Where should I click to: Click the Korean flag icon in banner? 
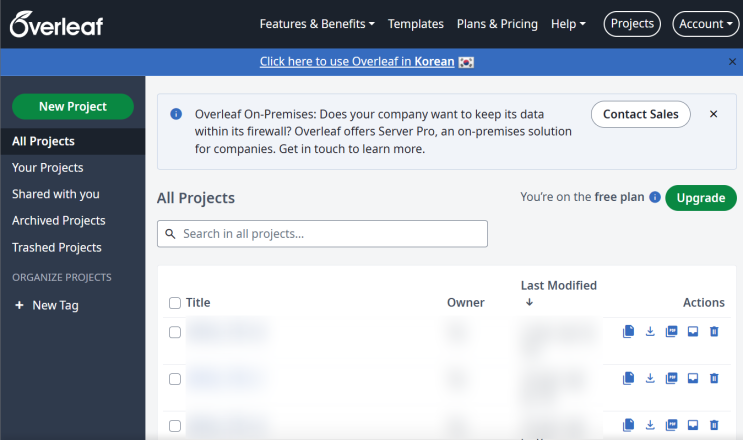coord(466,62)
